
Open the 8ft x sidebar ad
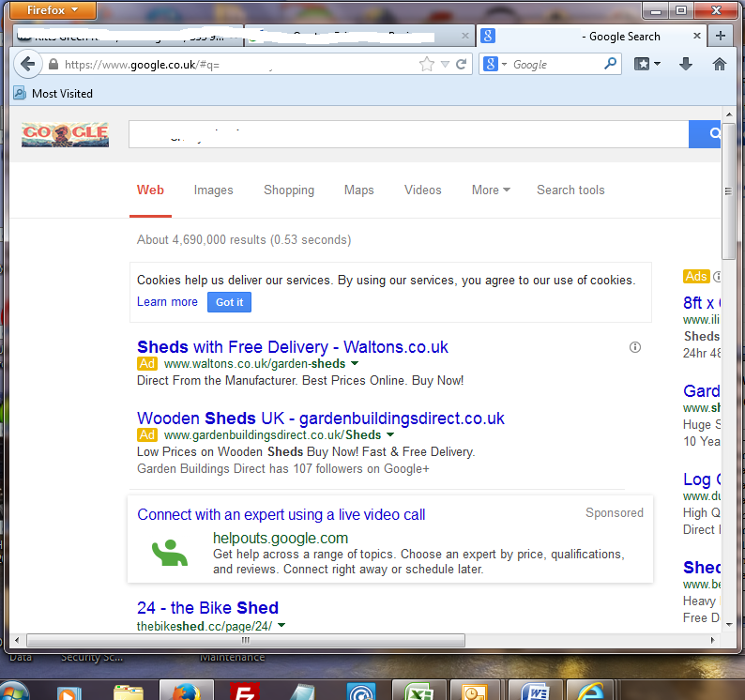[702, 303]
